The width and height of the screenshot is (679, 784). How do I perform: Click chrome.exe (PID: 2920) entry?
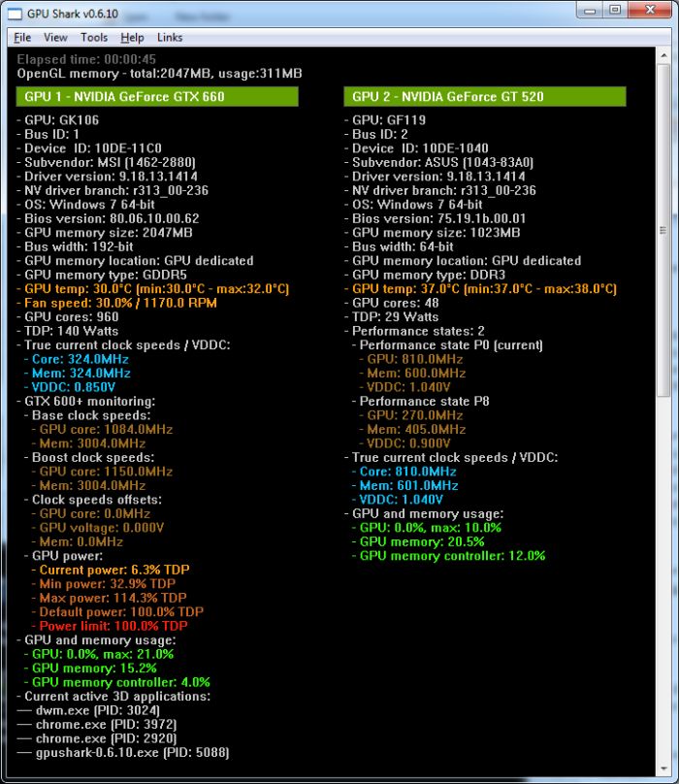point(97,738)
